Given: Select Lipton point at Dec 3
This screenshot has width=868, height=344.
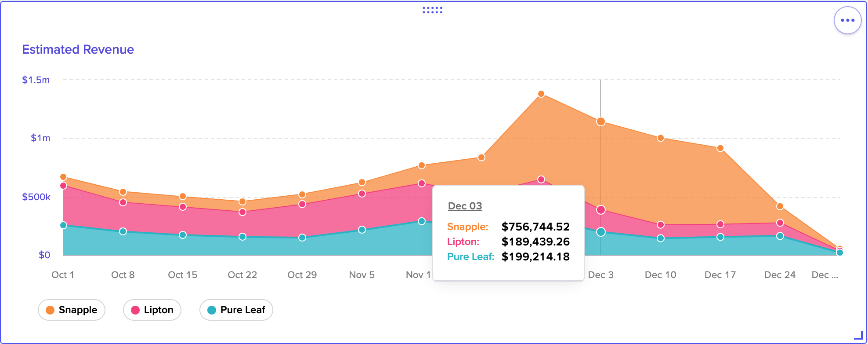Looking at the screenshot, I should (x=601, y=210).
